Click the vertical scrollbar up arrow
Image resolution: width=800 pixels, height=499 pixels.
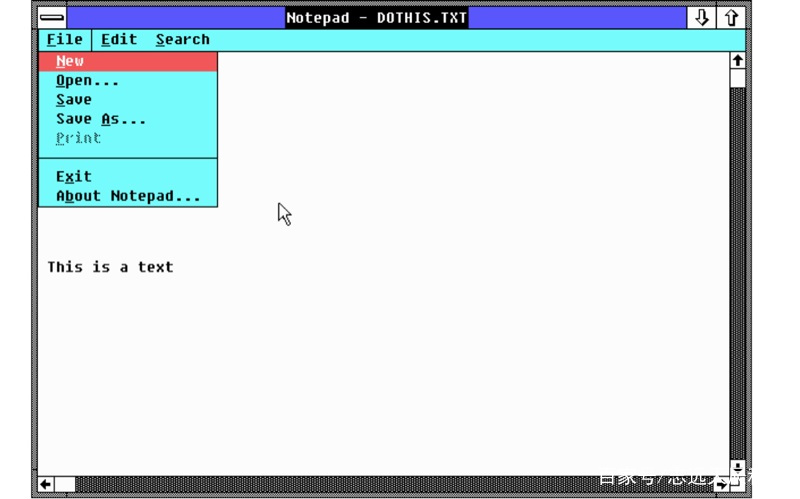coord(738,61)
